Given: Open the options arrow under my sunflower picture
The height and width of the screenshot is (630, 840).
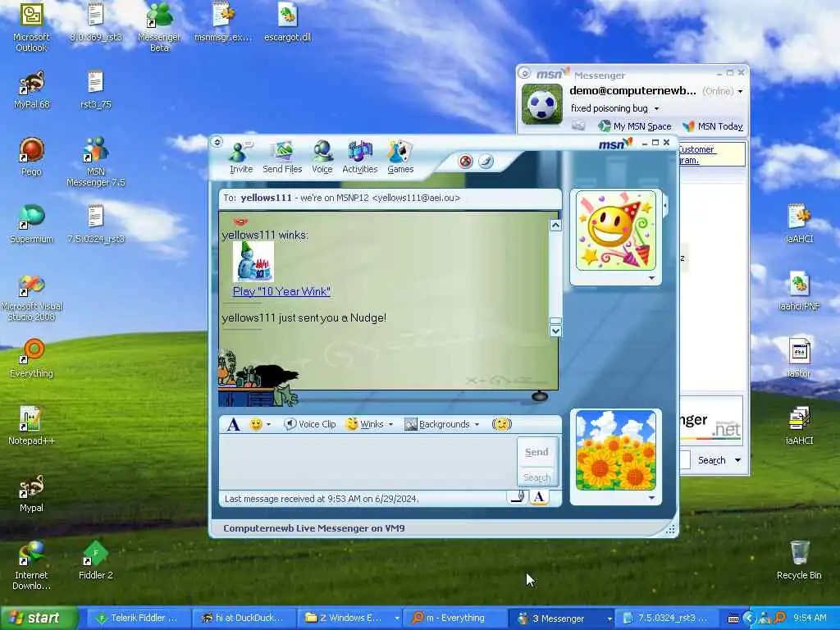Looking at the screenshot, I should (651, 498).
